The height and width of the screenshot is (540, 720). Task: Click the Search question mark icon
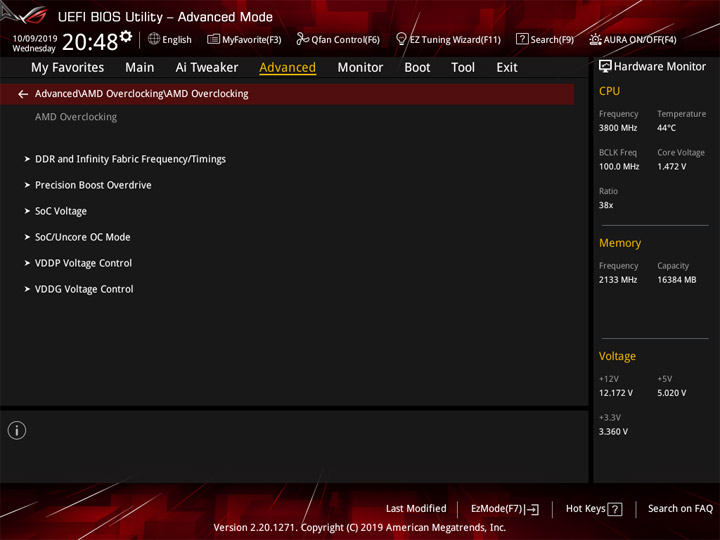point(522,39)
